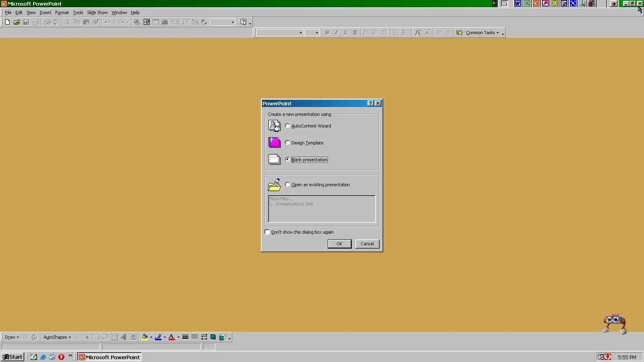Click the Excel icon in Office shortcut bar
The height and width of the screenshot is (362, 644).
(527, 4)
